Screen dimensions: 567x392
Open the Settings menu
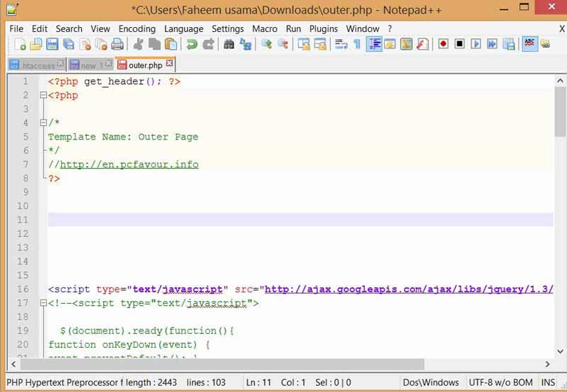pyautogui.click(x=228, y=28)
